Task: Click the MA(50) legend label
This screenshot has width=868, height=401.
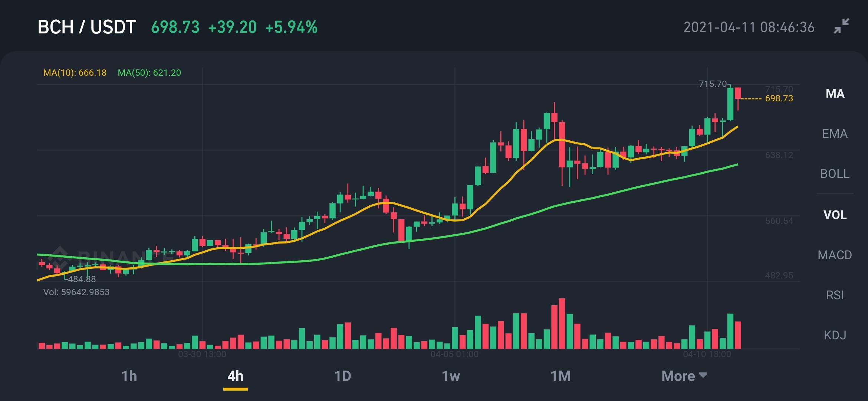Action: [149, 73]
